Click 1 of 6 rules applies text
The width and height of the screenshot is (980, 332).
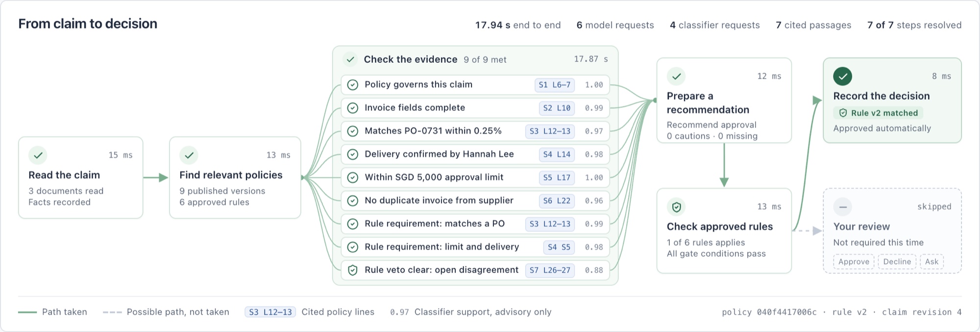pos(706,243)
